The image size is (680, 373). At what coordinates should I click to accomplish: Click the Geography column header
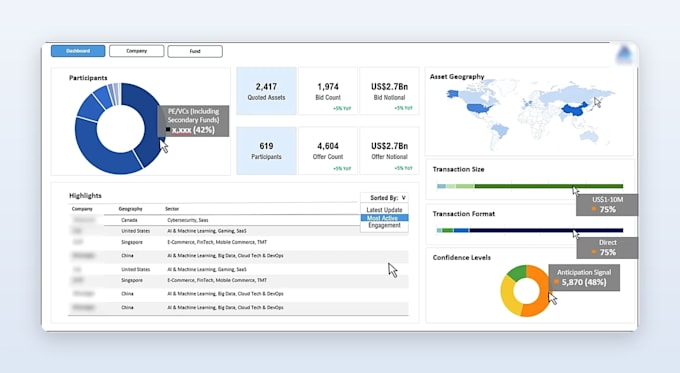point(131,209)
